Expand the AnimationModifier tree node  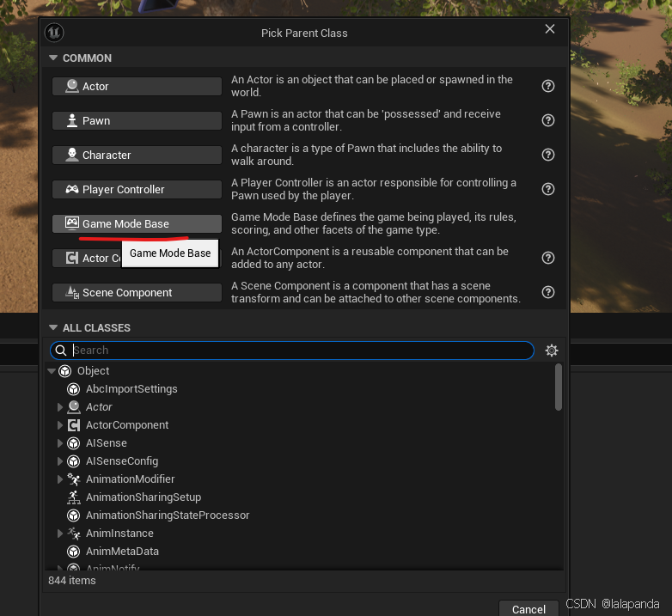[x=60, y=479]
